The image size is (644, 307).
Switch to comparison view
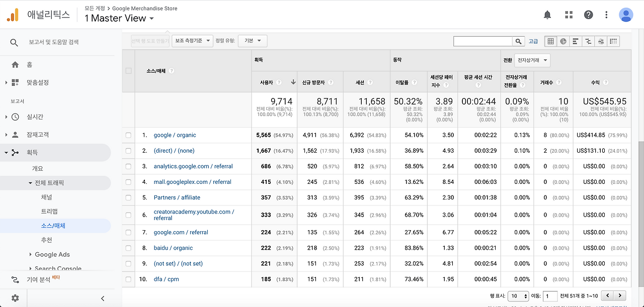tap(588, 41)
